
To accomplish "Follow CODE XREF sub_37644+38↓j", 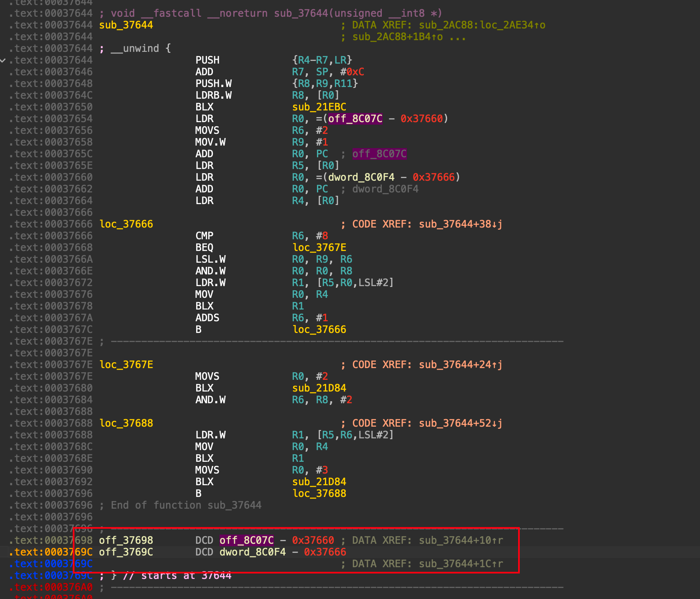I will click(x=460, y=224).
